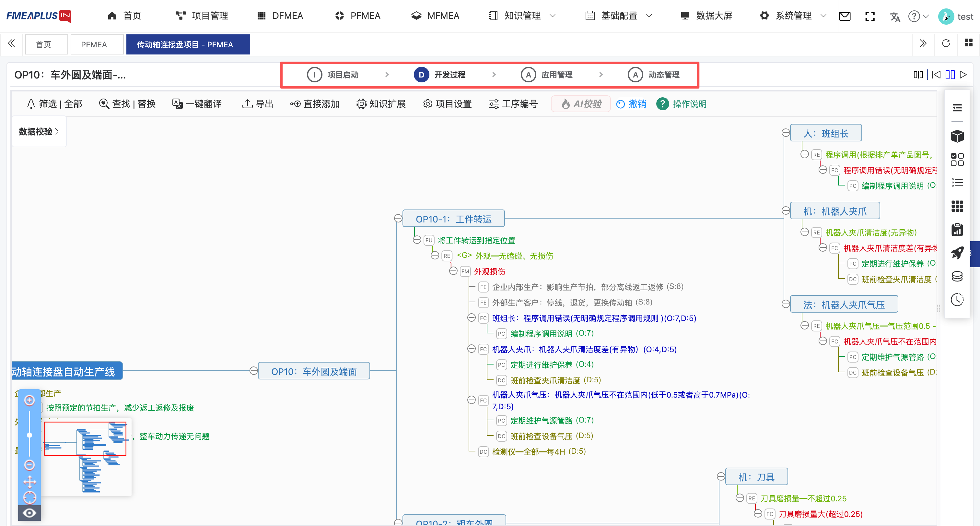Screen dimensions: 980x526
Task: Open language translation icon
Action: coord(895,17)
